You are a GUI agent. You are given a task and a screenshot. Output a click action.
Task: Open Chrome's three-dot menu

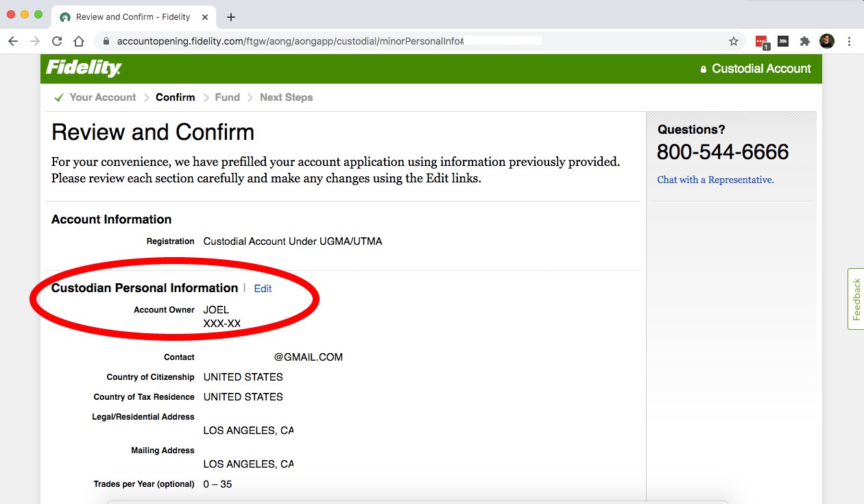(x=850, y=41)
